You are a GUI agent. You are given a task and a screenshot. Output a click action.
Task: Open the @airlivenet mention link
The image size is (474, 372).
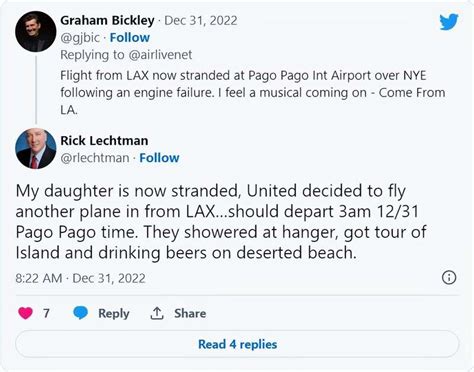(x=160, y=55)
